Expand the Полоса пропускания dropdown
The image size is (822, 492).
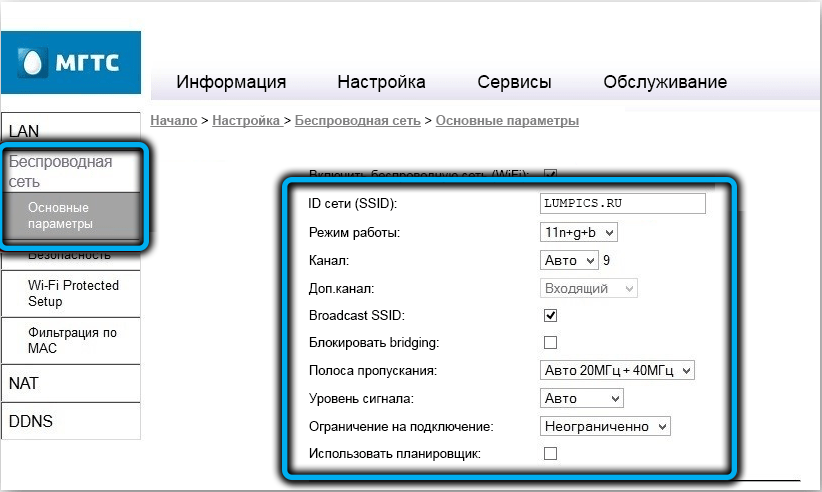tap(617, 371)
